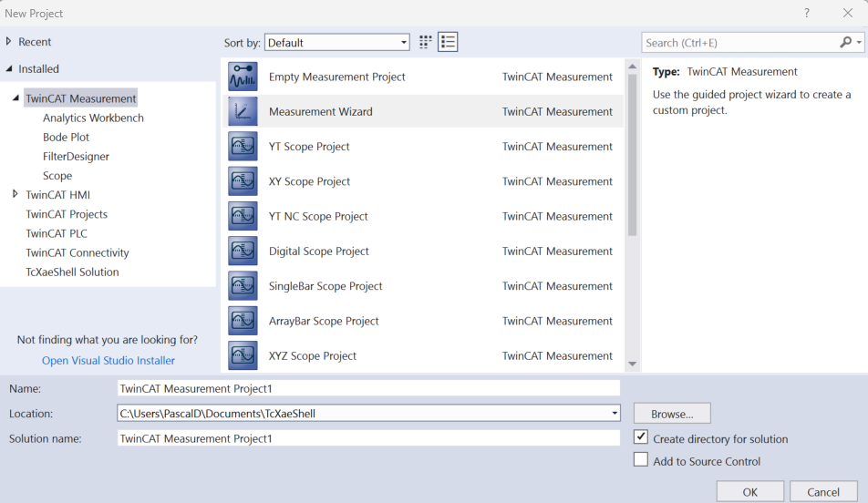
Task: Click the YT Scope Project icon
Action: pos(243,146)
